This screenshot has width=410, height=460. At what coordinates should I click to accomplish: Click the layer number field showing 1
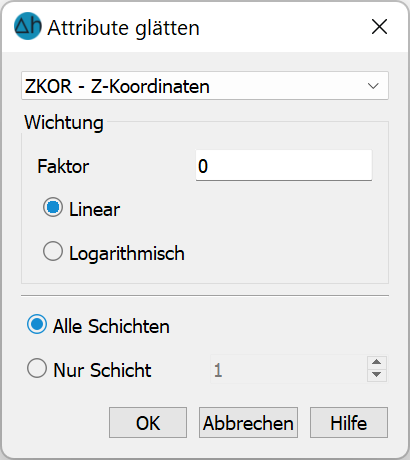point(289,369)
